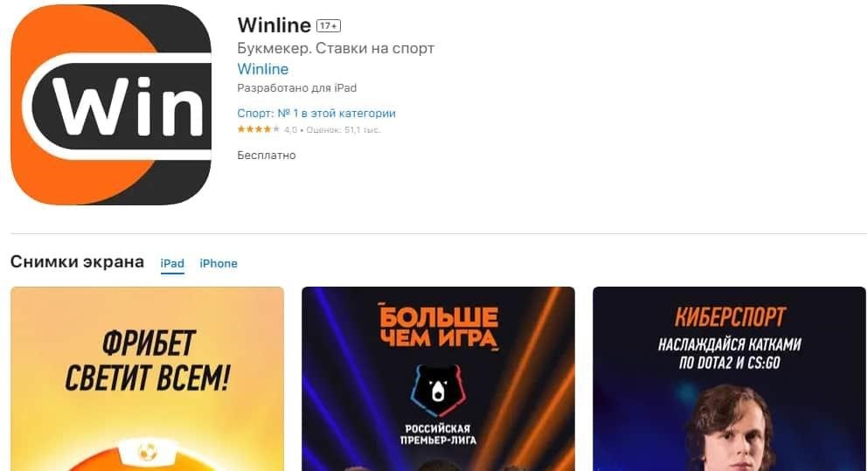
Task: Click the 17+ age rating badge
Action: 329,26
